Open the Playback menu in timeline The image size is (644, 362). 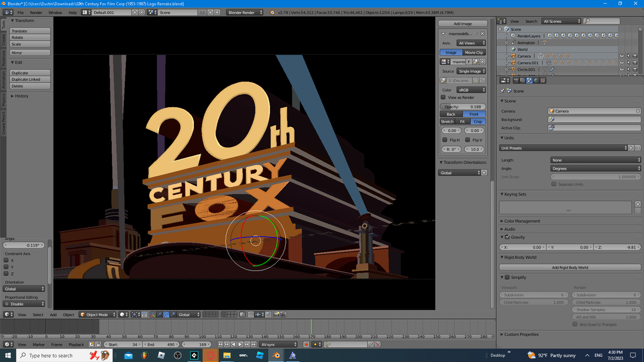pyautogui.click(x=76, y=344)
